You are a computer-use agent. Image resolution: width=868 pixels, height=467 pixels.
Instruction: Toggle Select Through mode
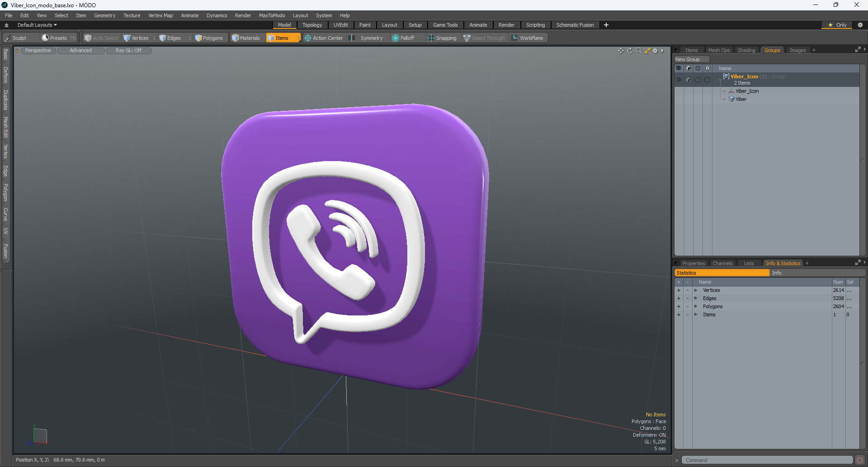484,38
